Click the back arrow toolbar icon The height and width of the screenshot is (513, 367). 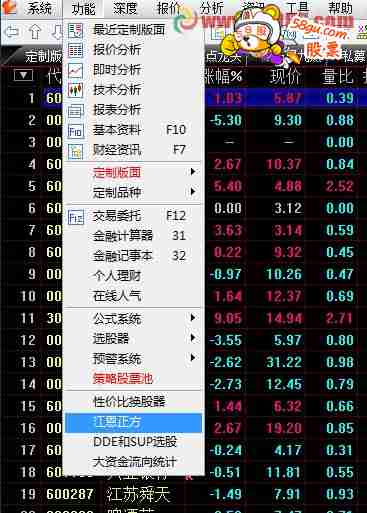click(12, 33)
